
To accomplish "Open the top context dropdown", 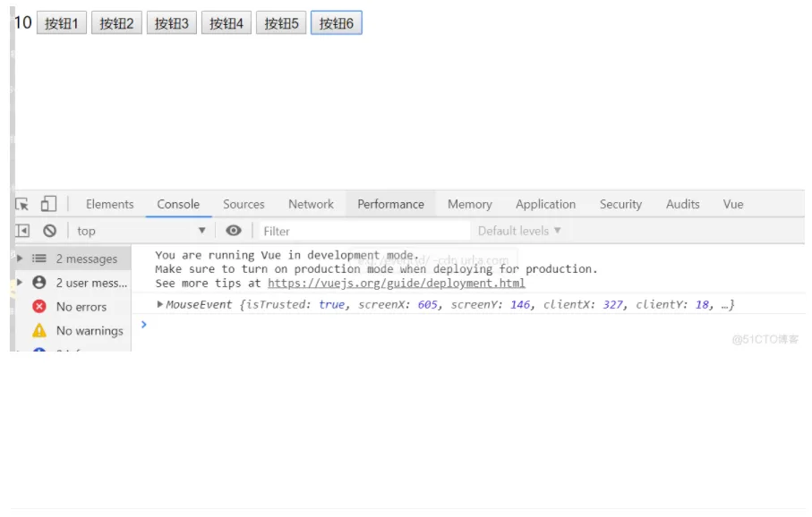I will click(141, 231).
